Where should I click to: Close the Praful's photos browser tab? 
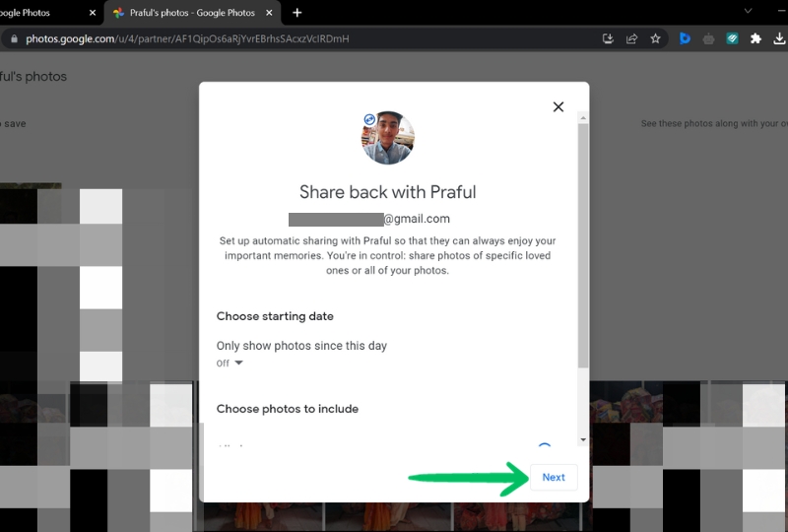click(x=269, y=13)
